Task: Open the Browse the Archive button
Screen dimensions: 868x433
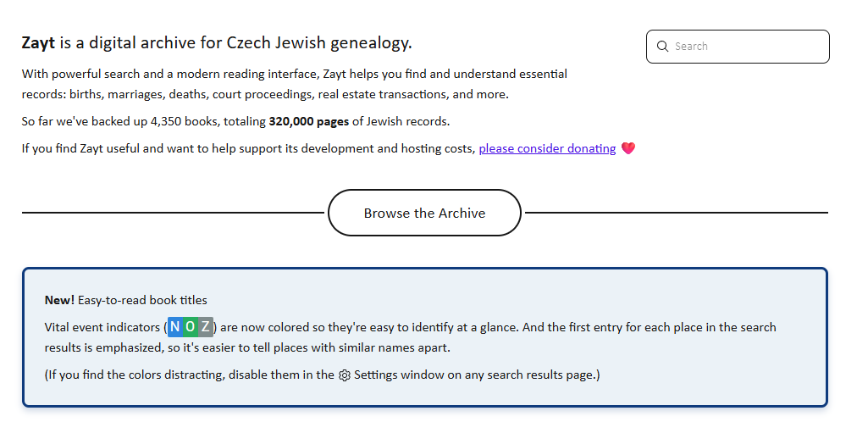Action: coord(424,214)
